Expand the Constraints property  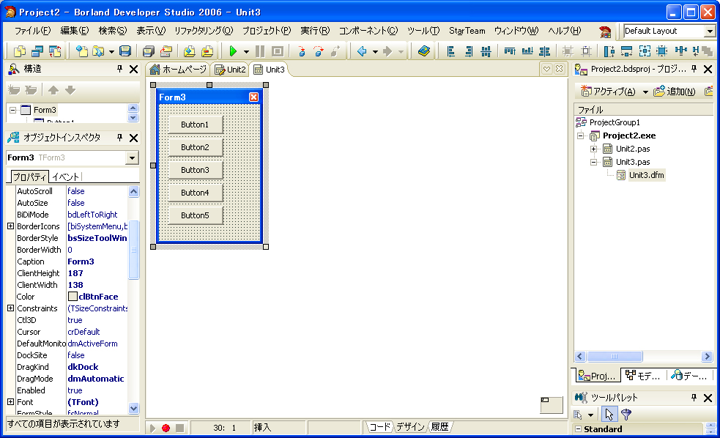11,308
